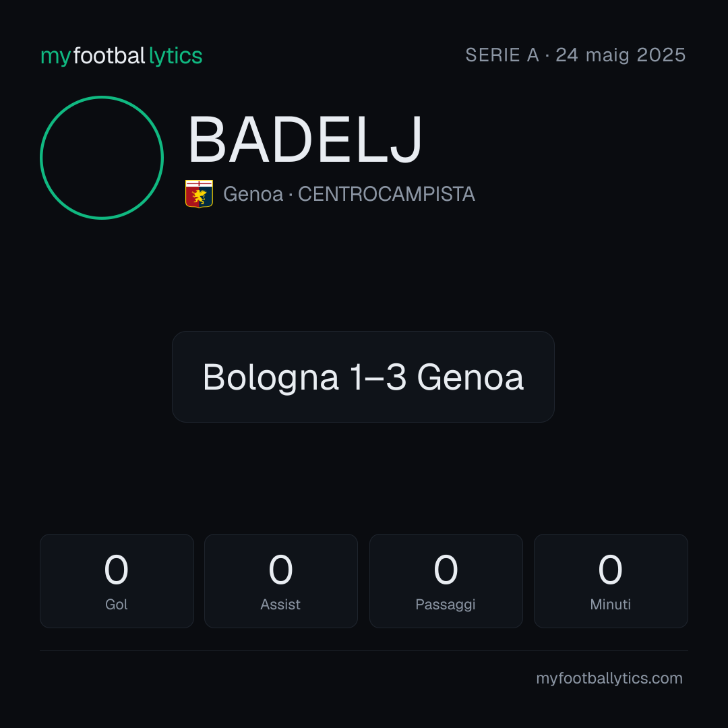Click the zero value above Assist
This screenshot has width=728, height=728.
pyautogui.click(x=281, y=570)
